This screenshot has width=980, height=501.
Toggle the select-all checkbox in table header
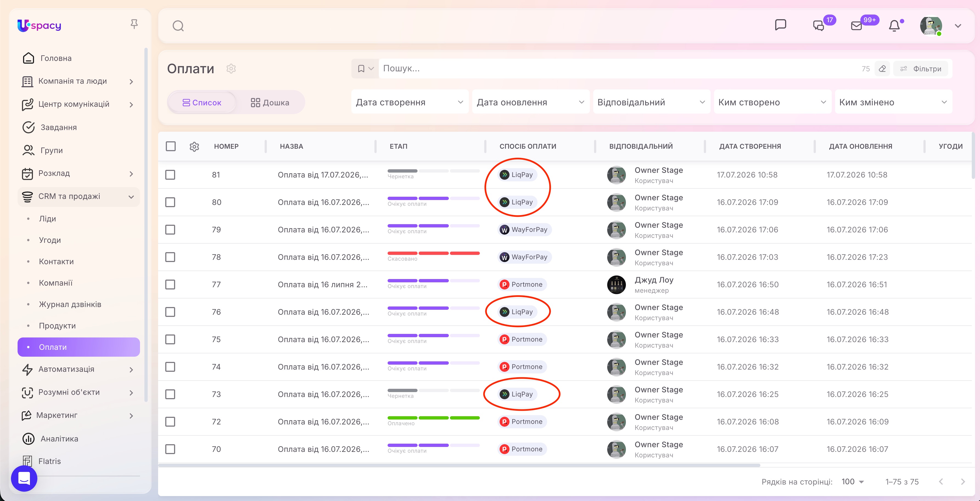coord(170,146)
